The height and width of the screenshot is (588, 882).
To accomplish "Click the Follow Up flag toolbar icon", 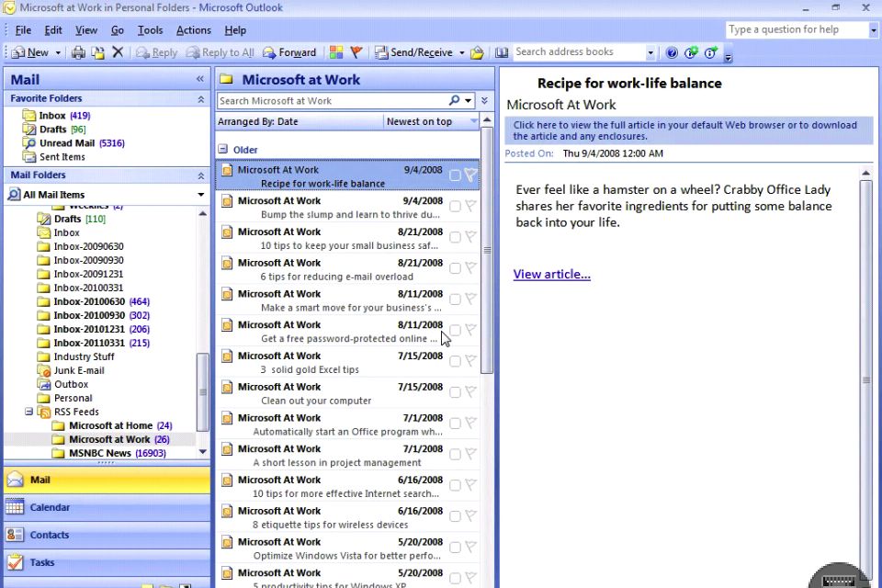I will [x=356, y=52].
